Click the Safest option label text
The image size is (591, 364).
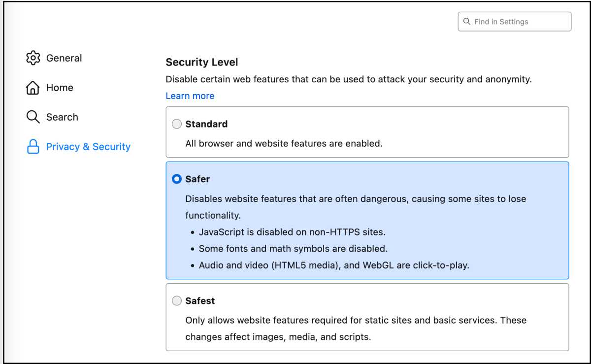click(200, 301)
